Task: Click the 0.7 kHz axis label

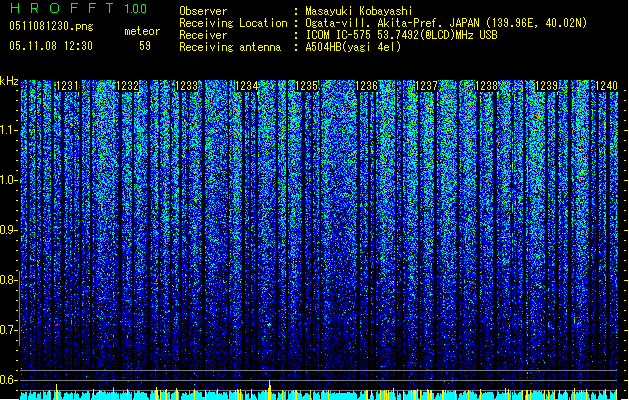Action: 8,330
